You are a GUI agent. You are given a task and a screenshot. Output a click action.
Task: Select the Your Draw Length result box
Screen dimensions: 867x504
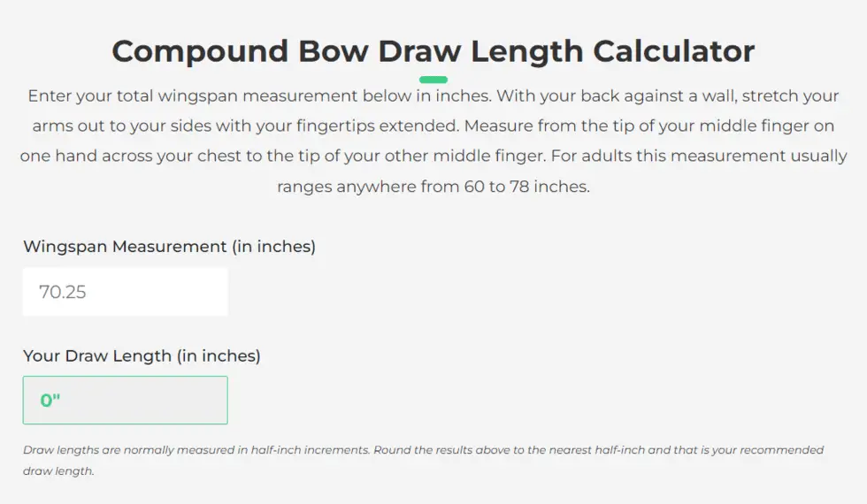(125, 400)
